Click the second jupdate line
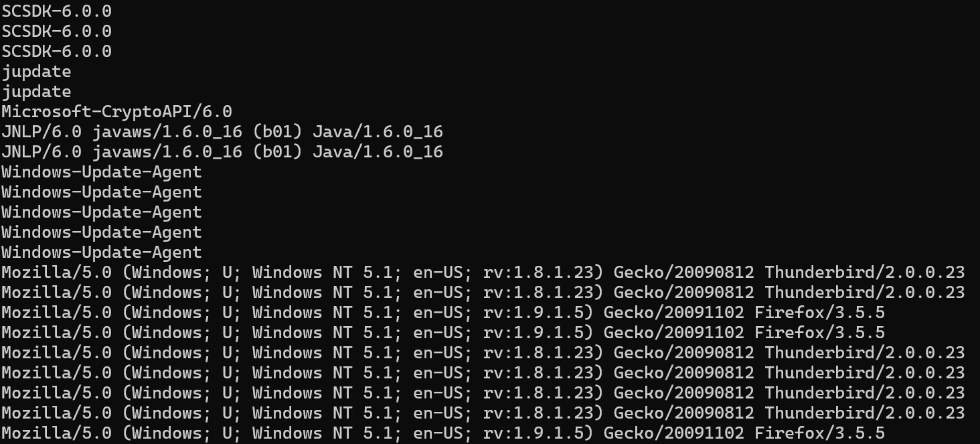Viewport: 980px width, 444px height. 36,92
